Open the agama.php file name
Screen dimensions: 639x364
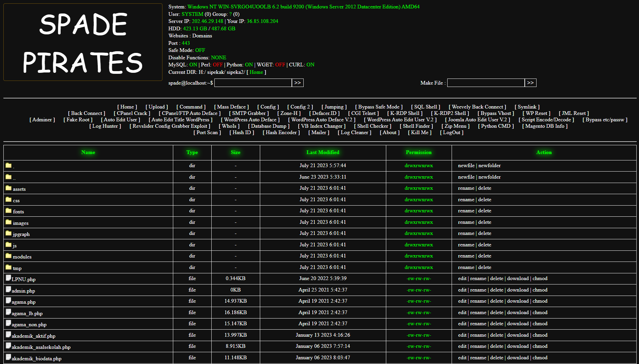tap(24, 302)
